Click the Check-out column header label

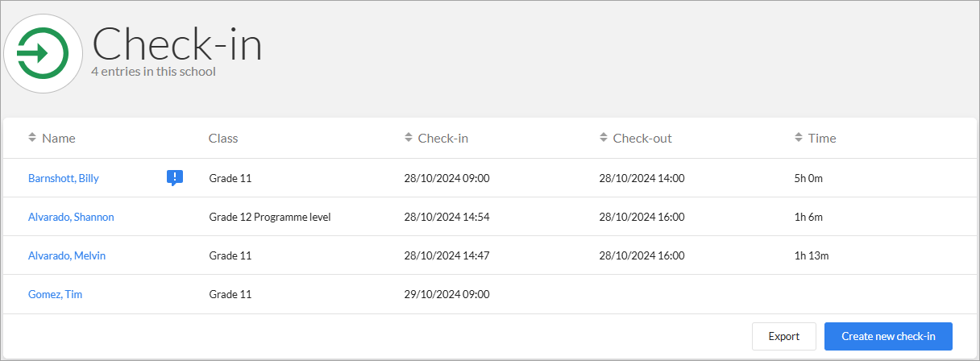click(x=642, y=138)
